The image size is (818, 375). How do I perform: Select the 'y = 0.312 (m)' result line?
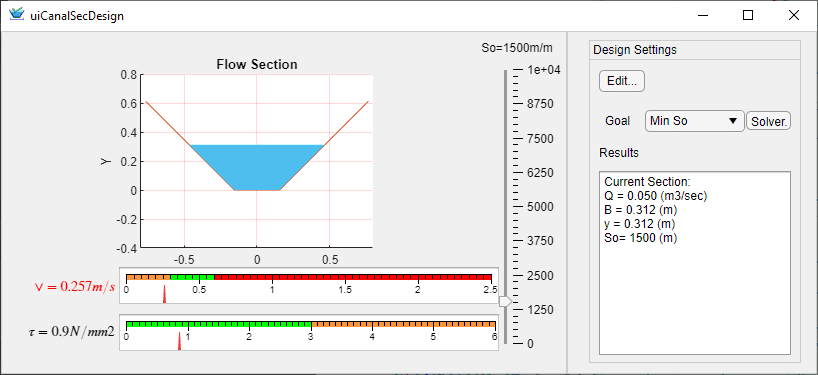[641, 224]
